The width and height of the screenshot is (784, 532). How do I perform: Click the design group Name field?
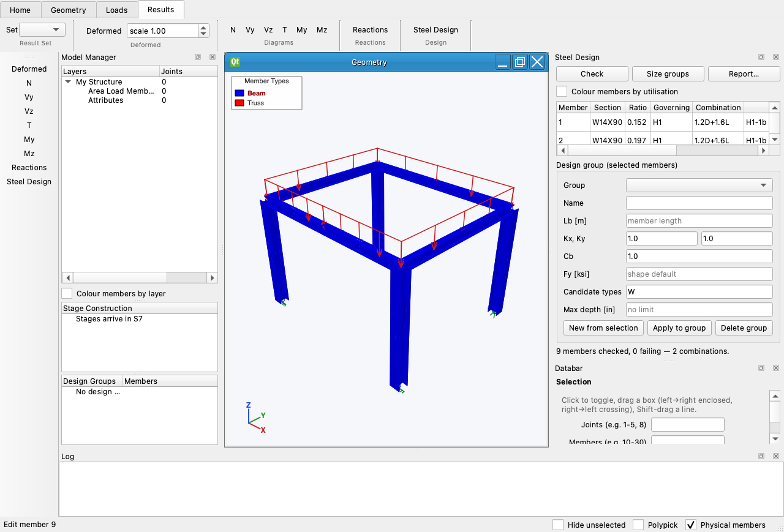(x=699, y=203)
